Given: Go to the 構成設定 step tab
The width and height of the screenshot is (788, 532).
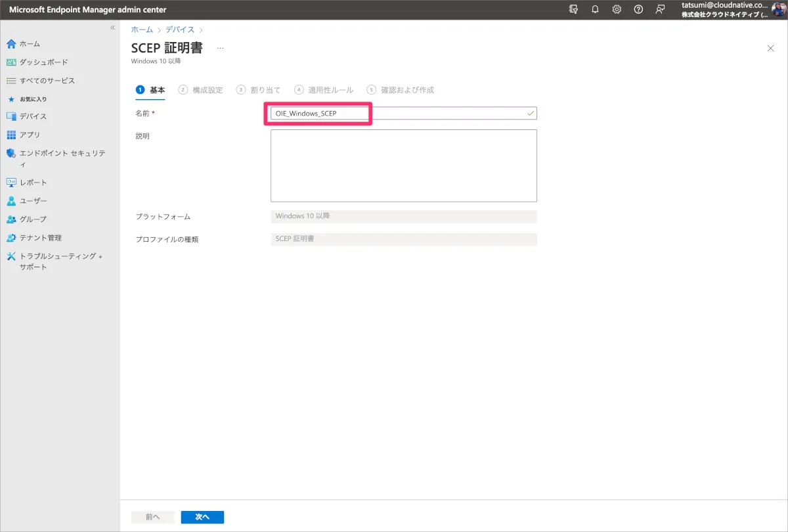Looking at the screenshot, I should (x=201, y=90).
